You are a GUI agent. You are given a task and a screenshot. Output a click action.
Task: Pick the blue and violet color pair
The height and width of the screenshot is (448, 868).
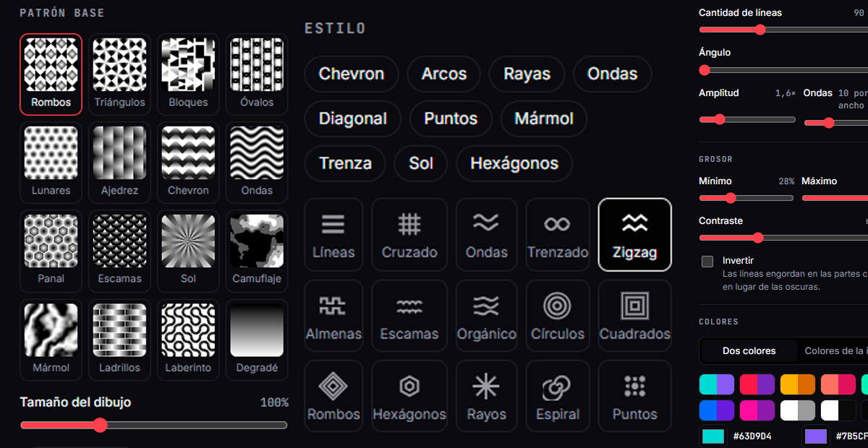tap(717, 410)
